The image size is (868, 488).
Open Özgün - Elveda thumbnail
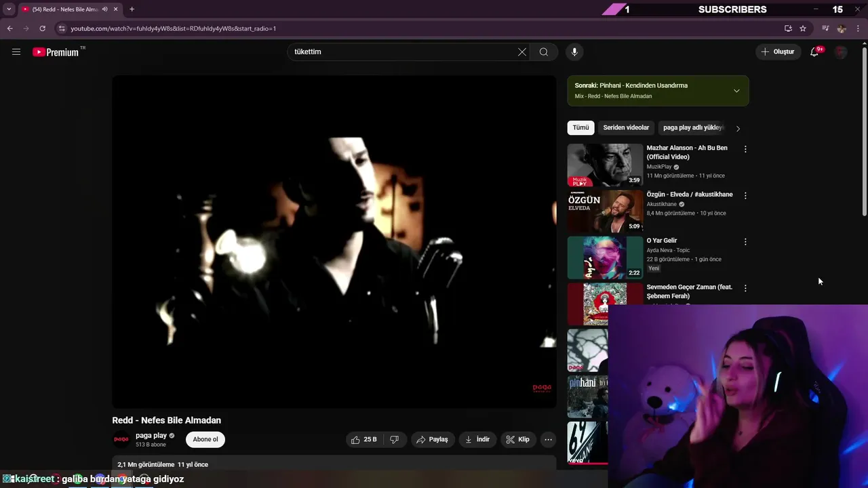pos(605,211)
